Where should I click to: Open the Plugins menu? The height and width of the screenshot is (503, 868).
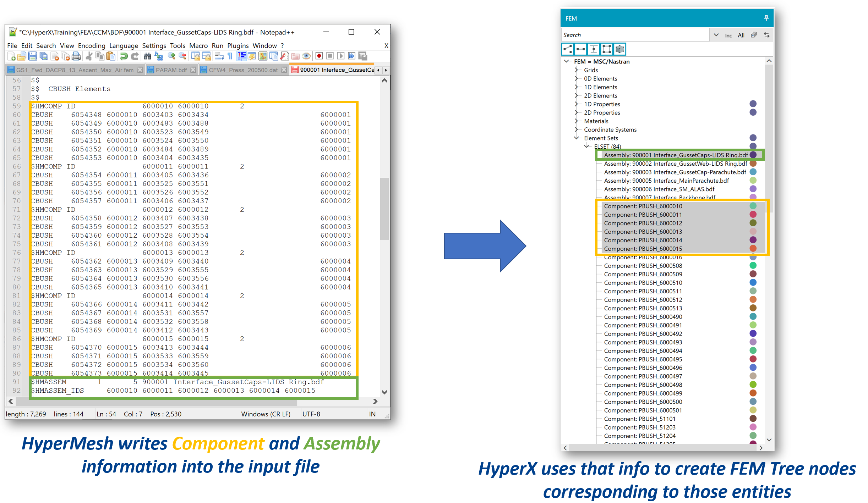click(x=238, y=46)
